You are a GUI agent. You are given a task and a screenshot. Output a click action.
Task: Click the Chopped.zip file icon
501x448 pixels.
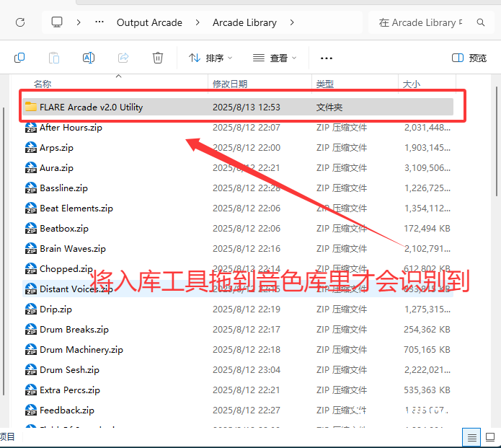(31, 268)
